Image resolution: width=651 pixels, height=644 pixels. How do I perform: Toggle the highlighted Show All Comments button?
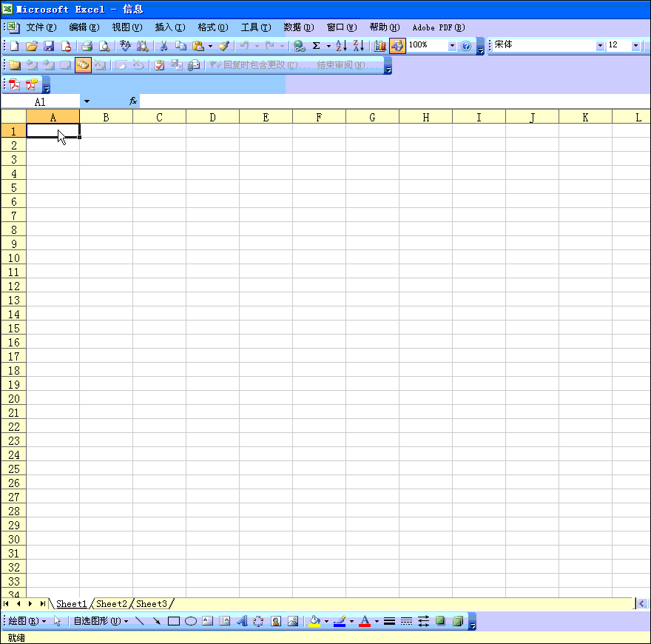82,65
